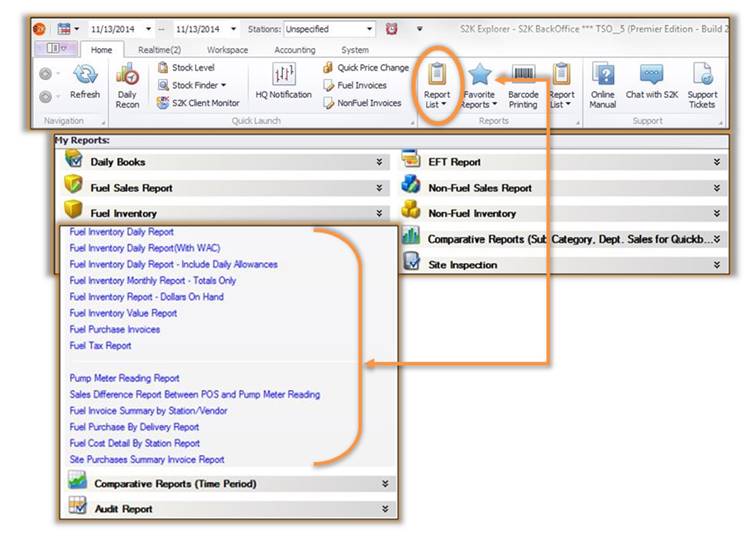Switch to the Accounting tab
The image size is (753, 549).
tap(294, 49)
